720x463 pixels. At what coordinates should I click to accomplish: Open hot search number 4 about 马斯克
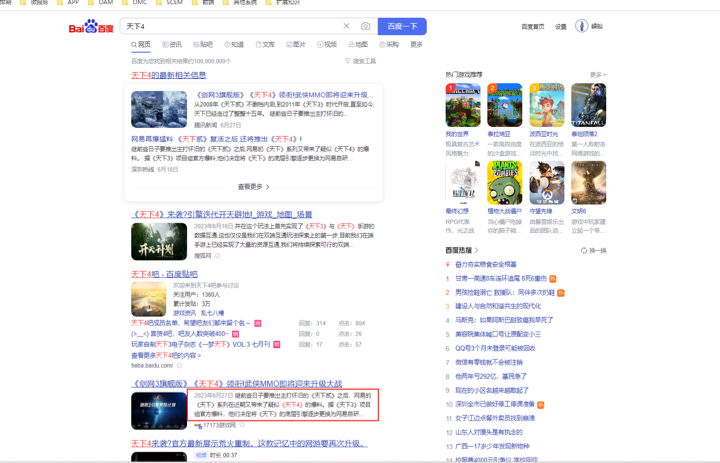504,320
